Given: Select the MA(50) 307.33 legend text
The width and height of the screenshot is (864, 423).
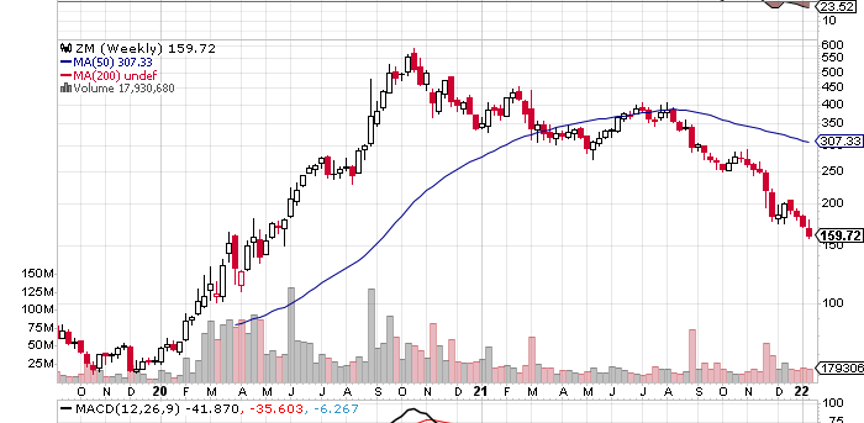Looking at the screenshot, I should 114,61.
